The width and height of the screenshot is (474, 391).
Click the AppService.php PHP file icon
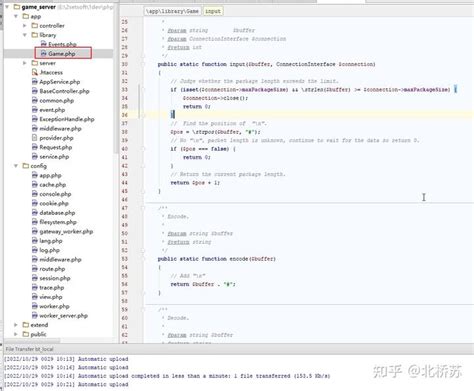coord(35,81)
